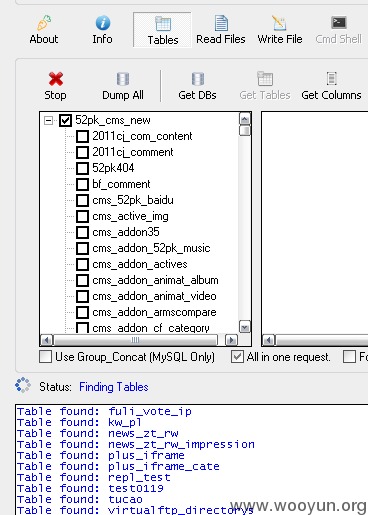Collapse the 52pk_cms_new database node

49,120
